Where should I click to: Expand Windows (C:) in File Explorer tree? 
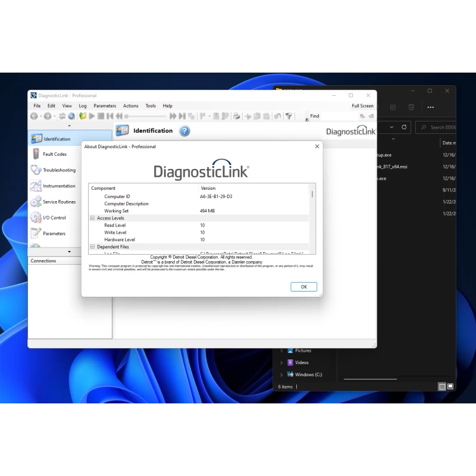click(x=281, y=375)
